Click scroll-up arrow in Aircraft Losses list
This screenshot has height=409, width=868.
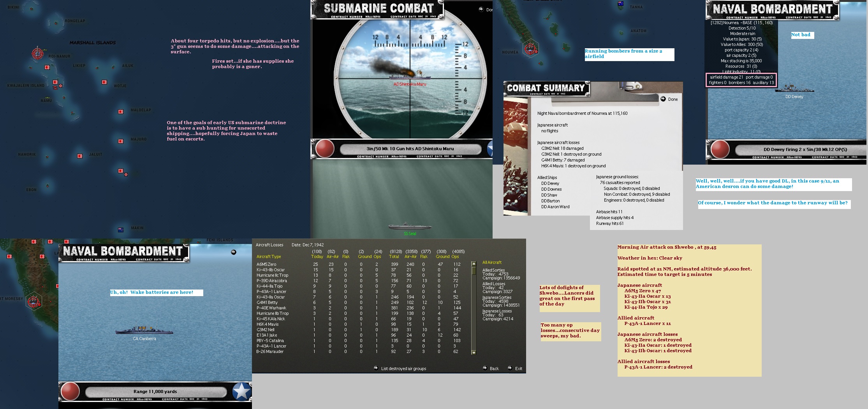[x=474, y=263]
